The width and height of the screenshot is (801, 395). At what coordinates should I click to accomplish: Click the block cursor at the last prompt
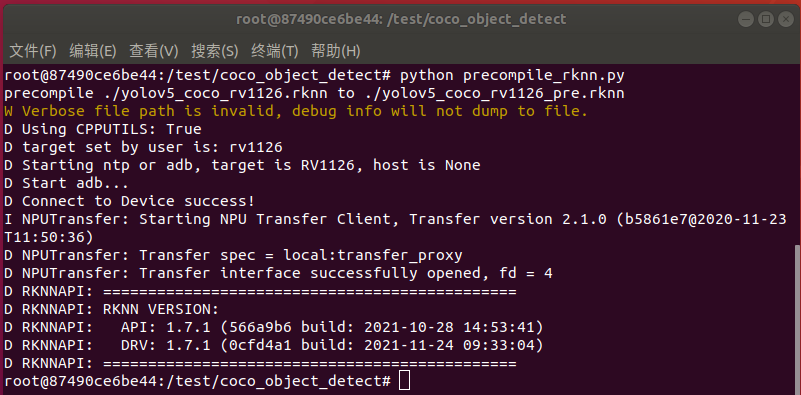(405, 381)
